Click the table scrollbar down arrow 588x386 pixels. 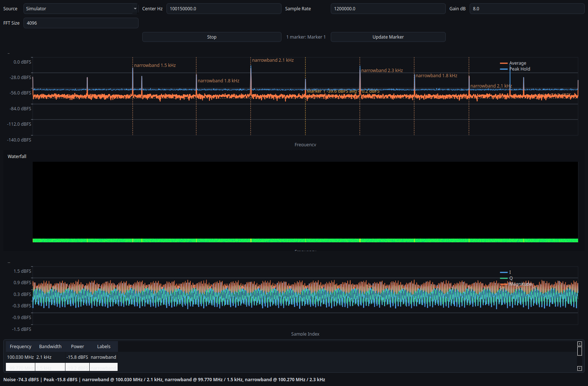click(x=580, y=368)
